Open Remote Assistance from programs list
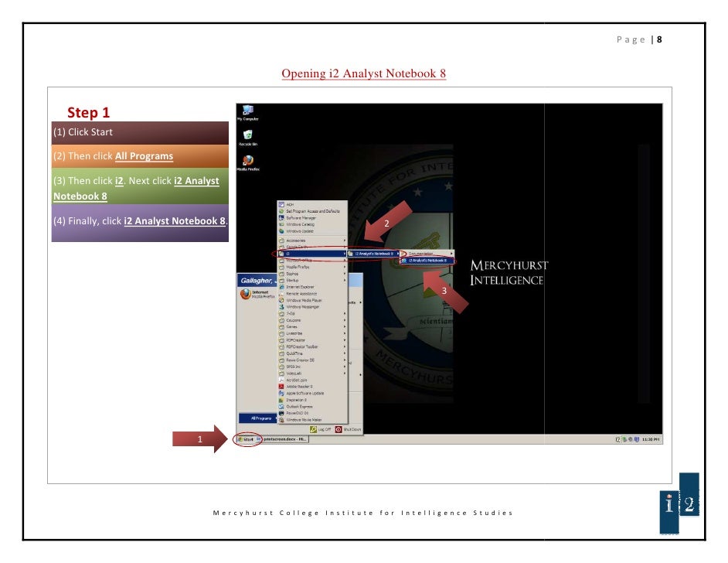The image size is (728, 563). 312,294
